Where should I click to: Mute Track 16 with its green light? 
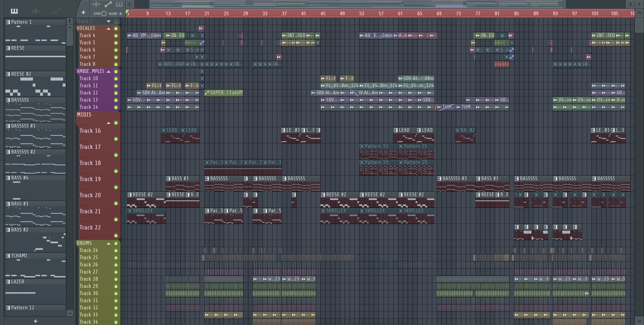[116, 139]
